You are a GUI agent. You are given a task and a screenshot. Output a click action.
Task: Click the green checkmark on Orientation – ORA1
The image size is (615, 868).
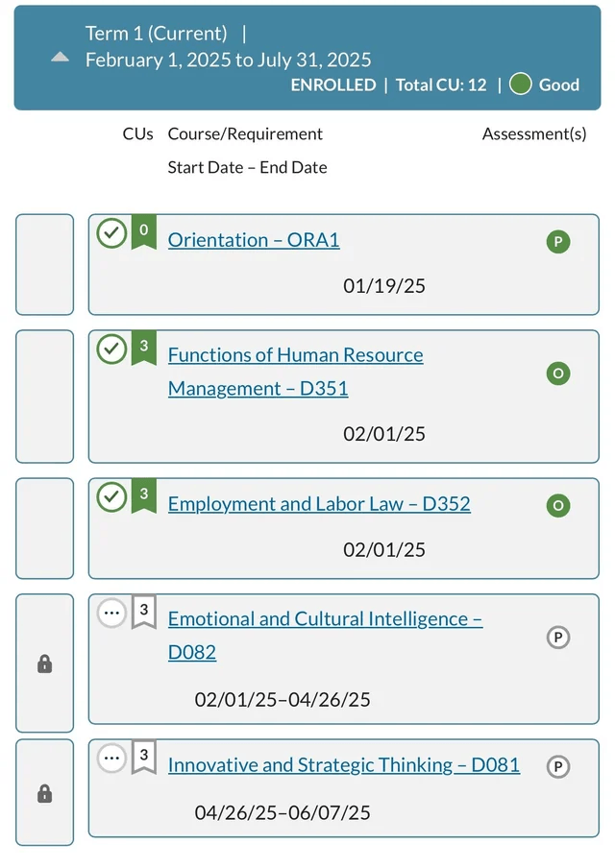tap(112, 232)
